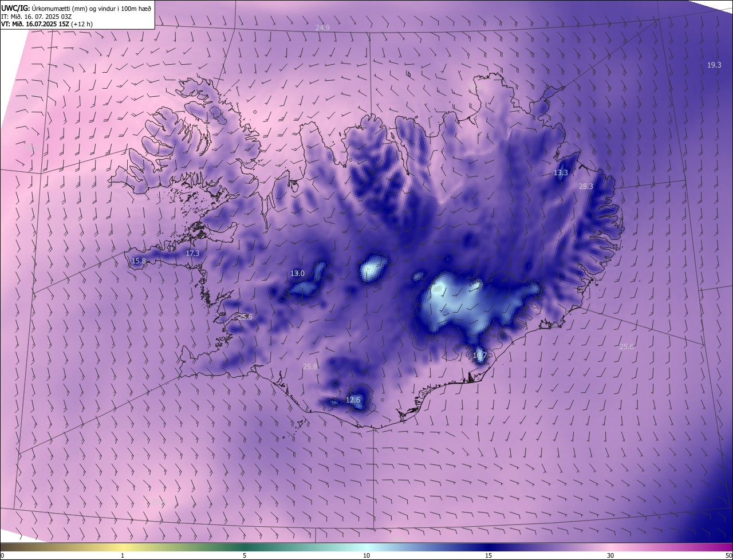Click the 17.3 value on the map

click(193, 253)
